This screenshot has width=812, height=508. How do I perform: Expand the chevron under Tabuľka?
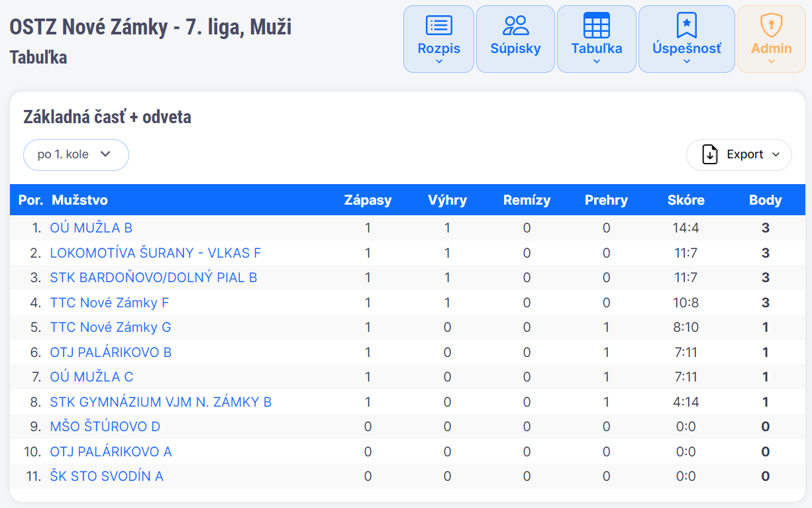597,62
